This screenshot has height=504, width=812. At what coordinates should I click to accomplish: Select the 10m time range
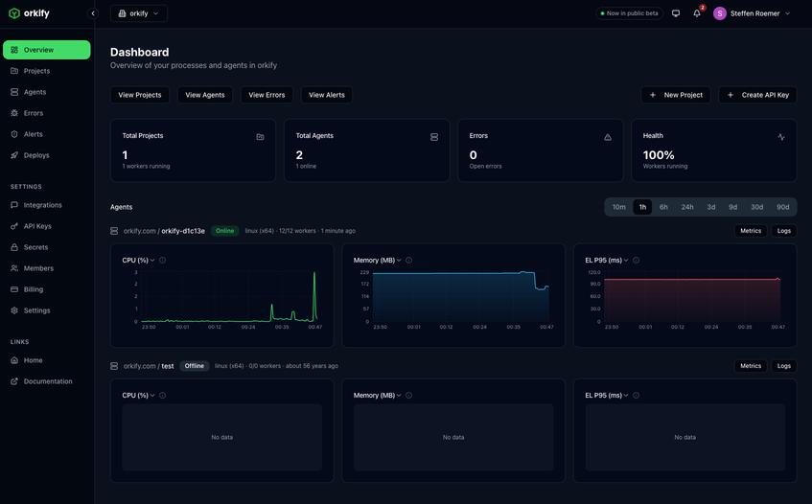(619, 207)
